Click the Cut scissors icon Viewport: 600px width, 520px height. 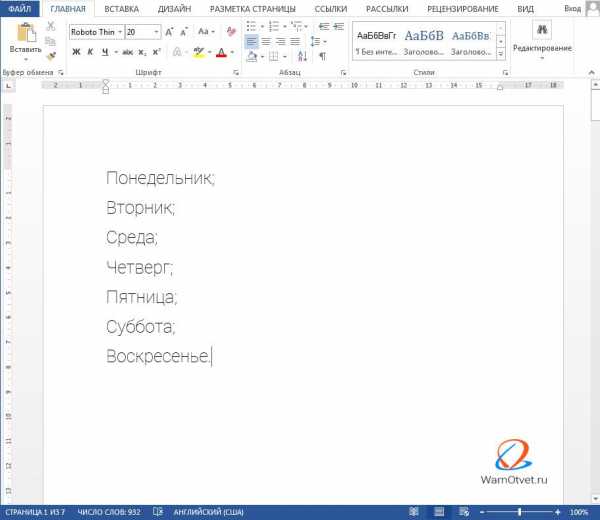(x=51, y=26)
